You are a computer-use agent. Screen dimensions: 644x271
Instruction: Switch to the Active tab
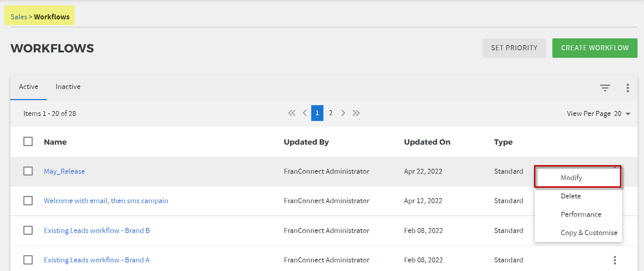coord(29,87)
